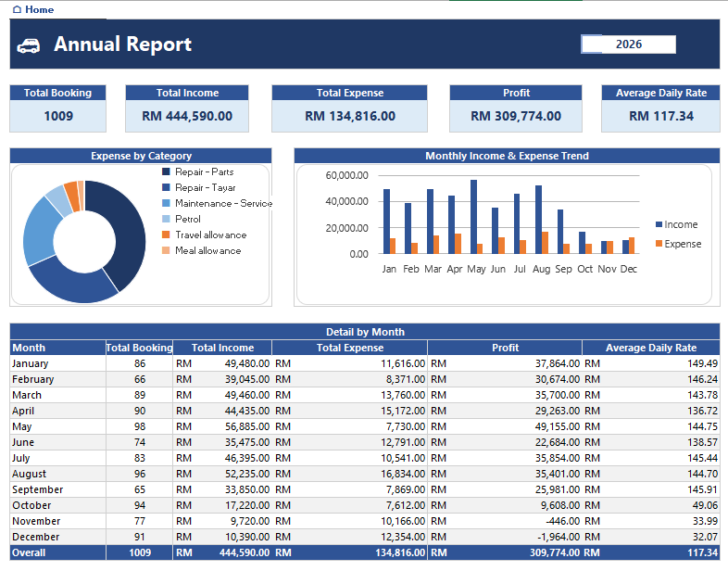Open the 2026 year dropdown

coord(628,44)
